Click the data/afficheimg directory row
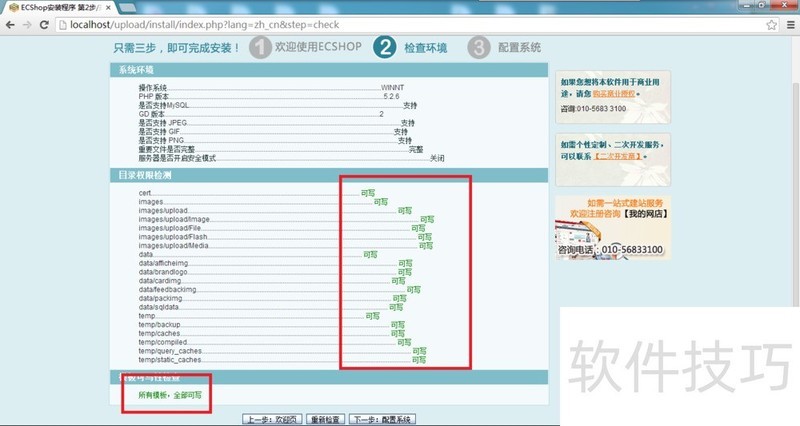 [x=276, y=263]
